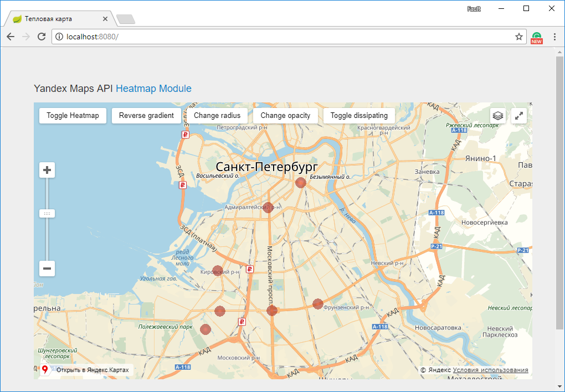Click the Fault user profile label
The image size is (565, 392).
tap(474, 9)
